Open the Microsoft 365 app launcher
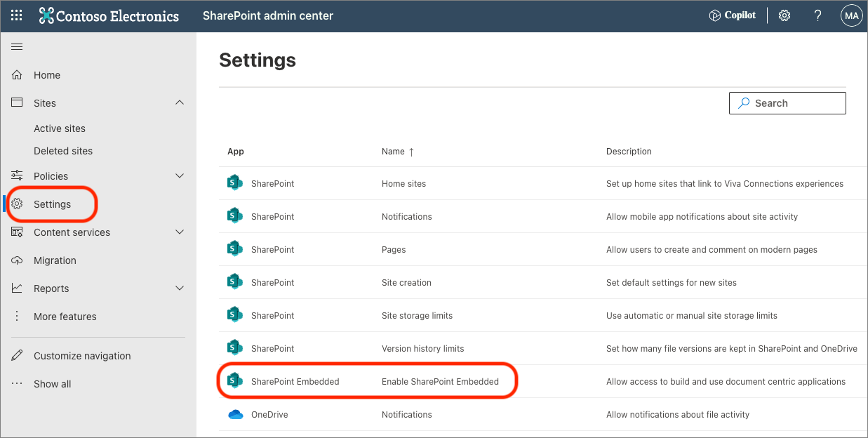The height and width of the screenshot is (438, 868). [x=16, y=15]
